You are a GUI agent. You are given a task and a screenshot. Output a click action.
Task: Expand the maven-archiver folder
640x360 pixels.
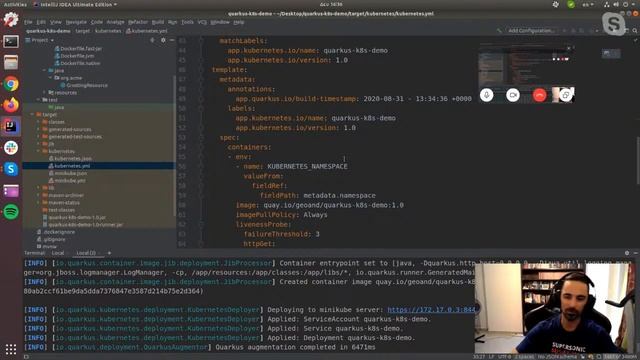[39, 196]
